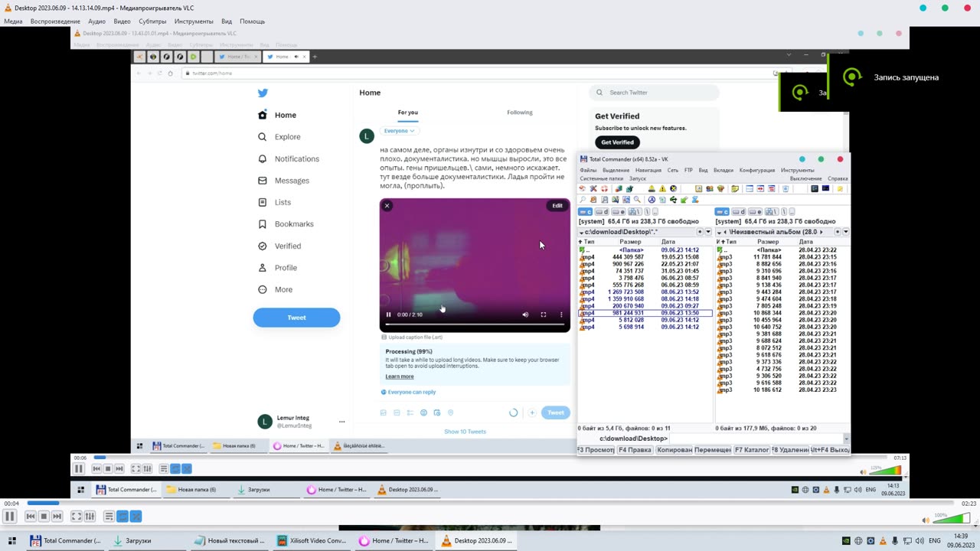This screenshot has width=980, height=551.
Task: Expand the More menu in Twitter sidebar
Action: click(x=276, y=289)
